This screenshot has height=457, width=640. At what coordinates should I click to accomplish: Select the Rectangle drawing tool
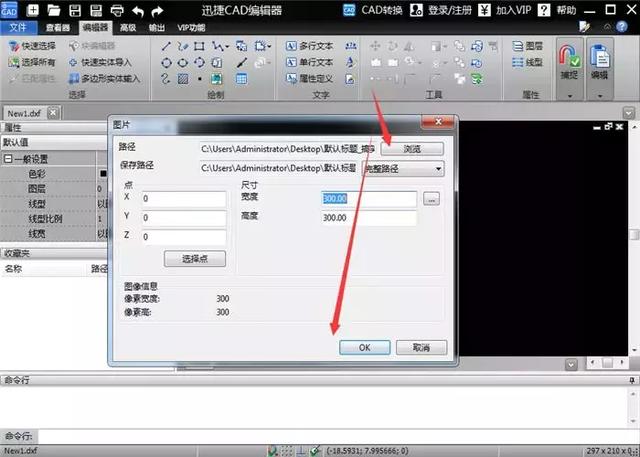tap(199, 46)
